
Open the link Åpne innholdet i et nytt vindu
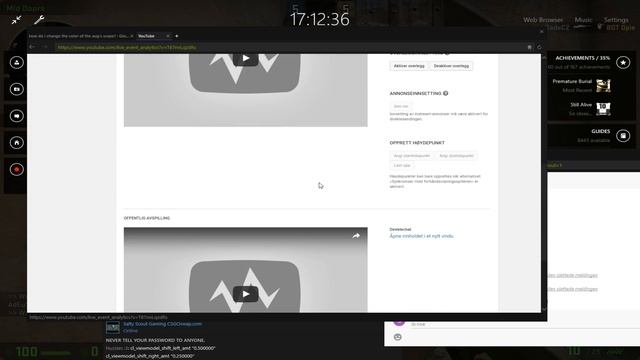pos(421,236)
